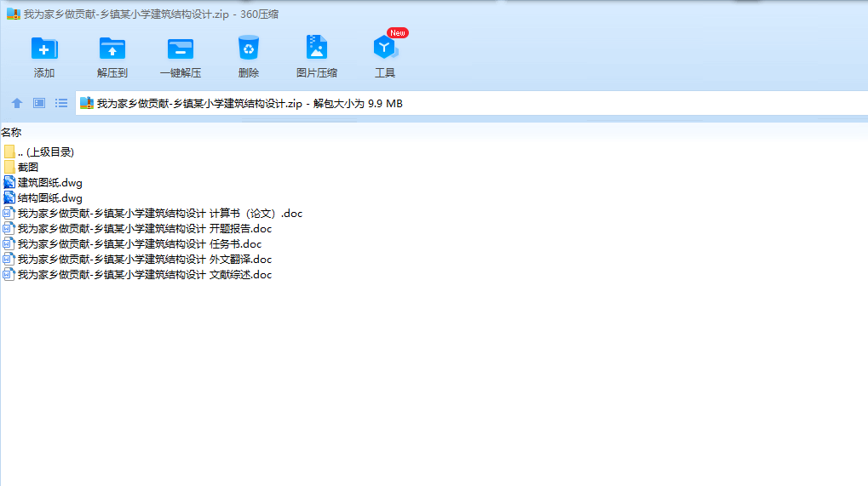Click the Word icon of 开题报告.doc
Viewport: 868px width, 486px height.
pos(9,228)
